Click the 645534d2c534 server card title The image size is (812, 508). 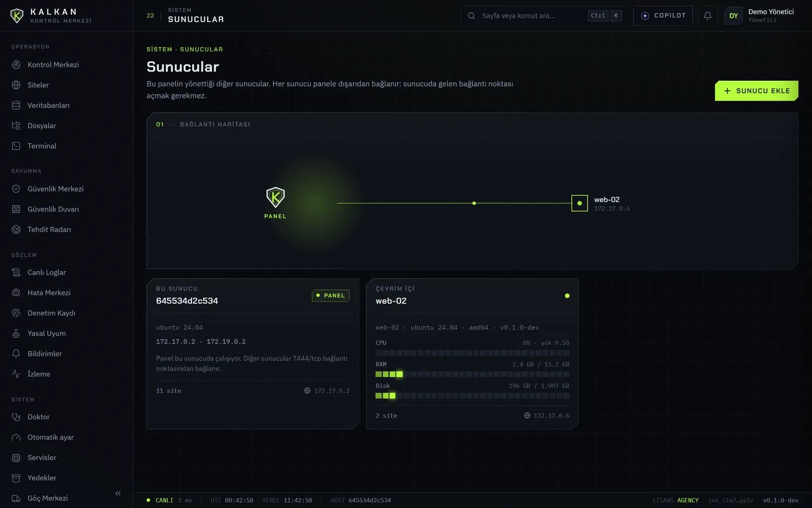[x=187, y=301]
